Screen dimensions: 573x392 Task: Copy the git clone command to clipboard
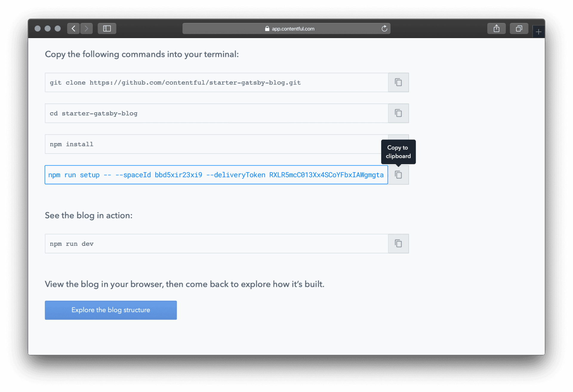click(x=398, y=82)
